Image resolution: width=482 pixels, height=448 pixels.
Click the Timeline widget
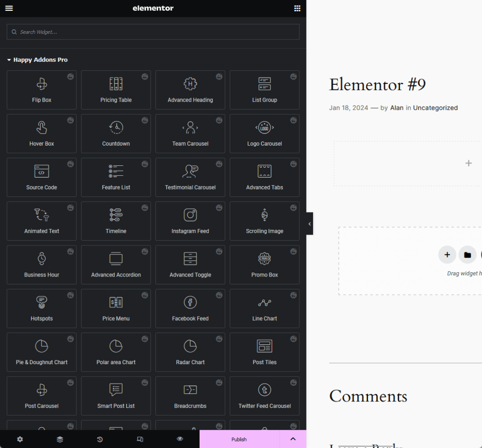coord(116,221)
